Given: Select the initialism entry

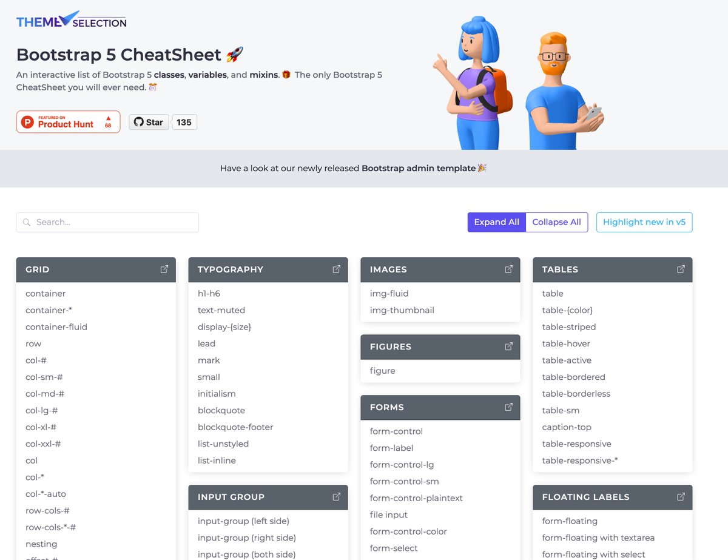Looking at the screenshot, I should click(x=217, y=394).
